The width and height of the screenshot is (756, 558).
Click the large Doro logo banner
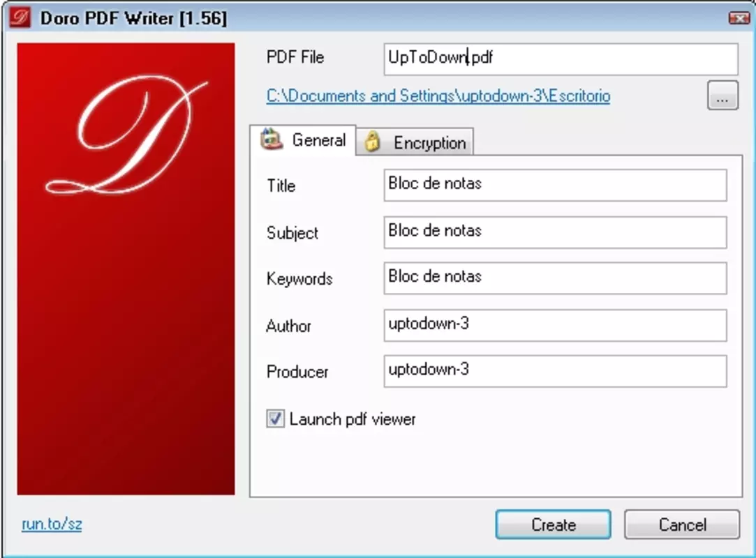click(x=126, y=269)
